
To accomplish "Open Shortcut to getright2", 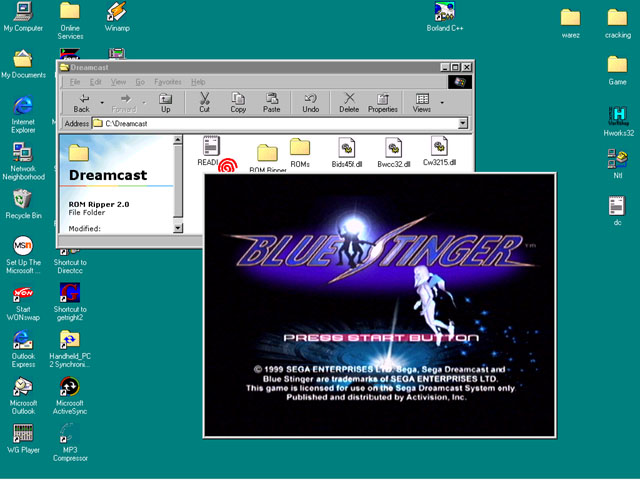I will 70,302.
